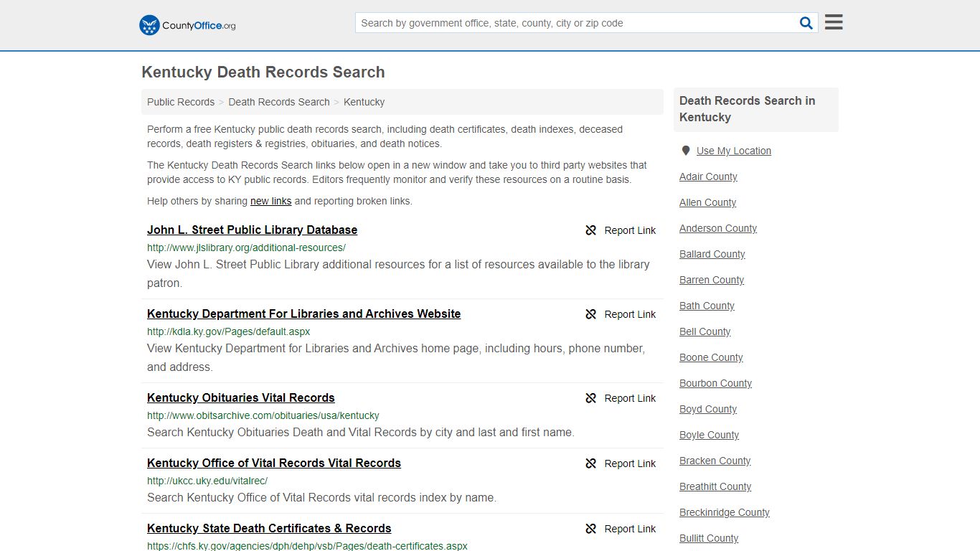This screenshot has height=551, width=980.
Task: Open Kentucky Office of Vital Records link
Action: pos(273,463)
